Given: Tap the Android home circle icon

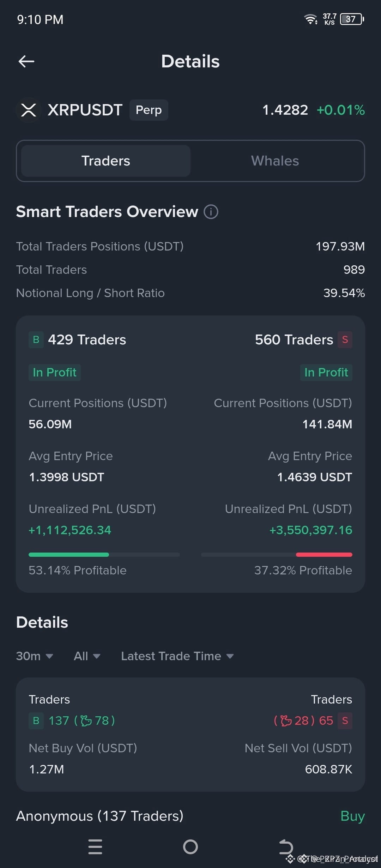Looking at the screenshot, I should click(190, 846).
